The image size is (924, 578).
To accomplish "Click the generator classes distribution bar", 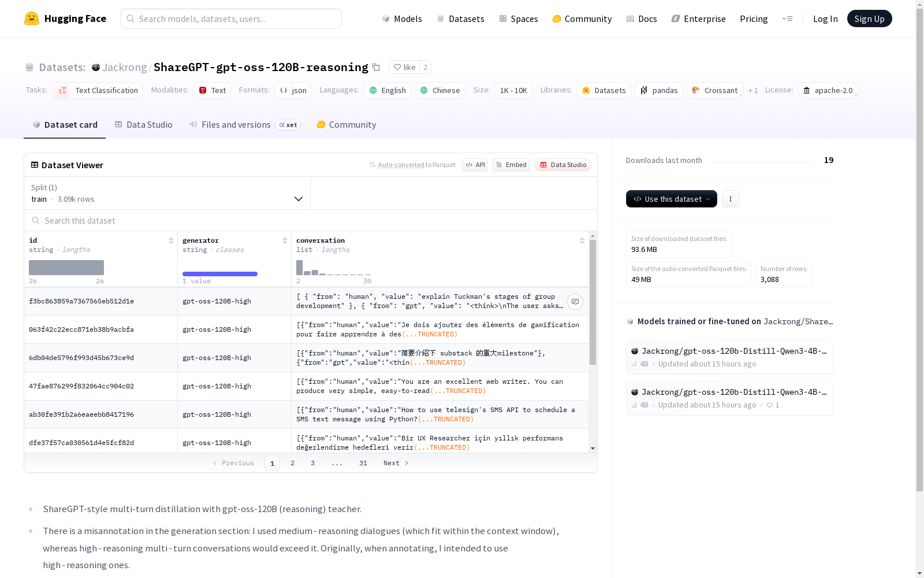I will 220,274.
